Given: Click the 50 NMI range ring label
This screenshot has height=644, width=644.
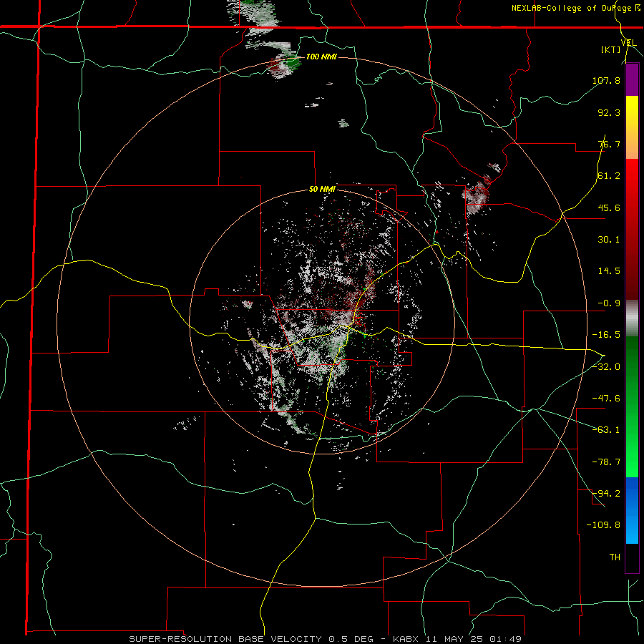Looking at the screenshot, I should click(323, 190).
